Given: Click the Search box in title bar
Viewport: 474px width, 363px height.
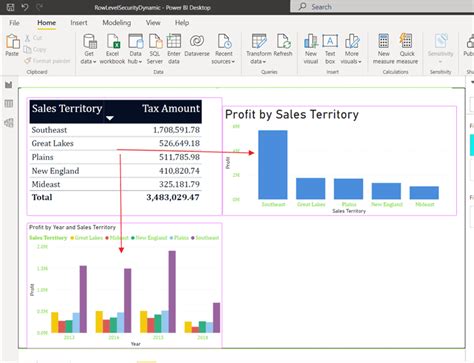Looking at the screenshot, I should point(382,7).
